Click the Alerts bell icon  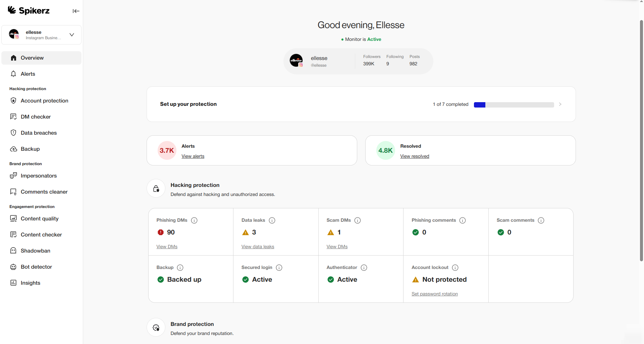pos(13,74)
